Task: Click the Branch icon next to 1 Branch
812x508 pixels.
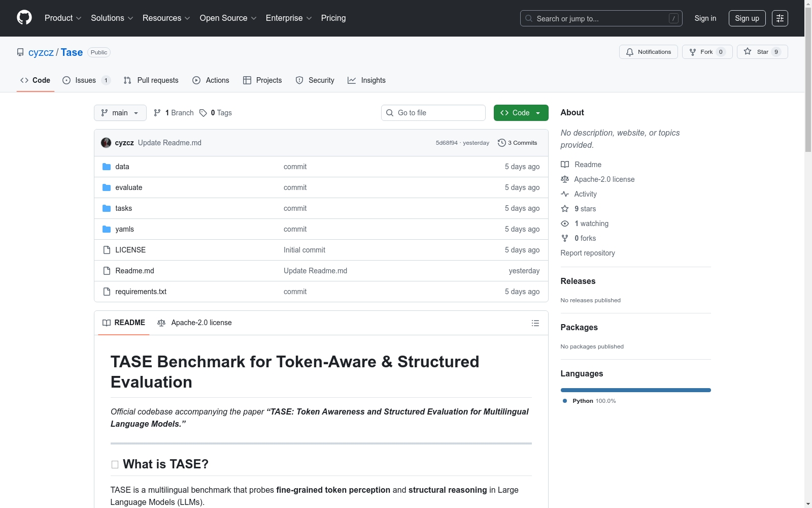Action: [x=157, y=113]
